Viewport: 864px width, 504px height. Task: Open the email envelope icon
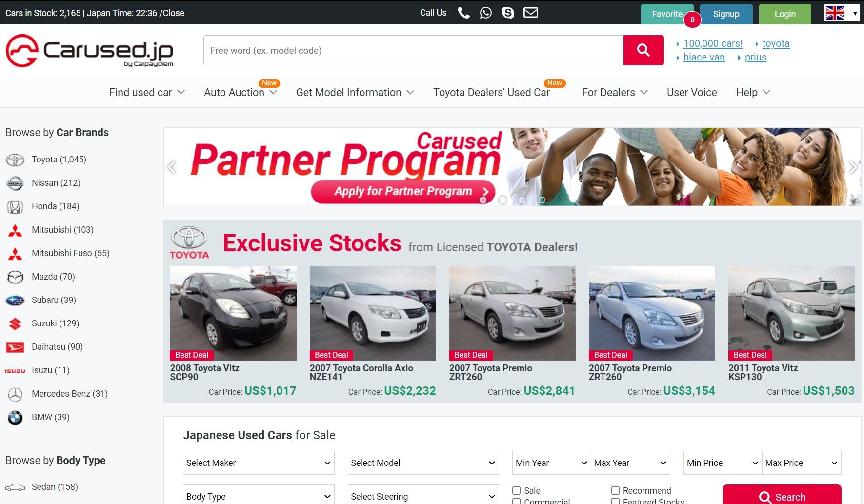(x=530, y=13)
